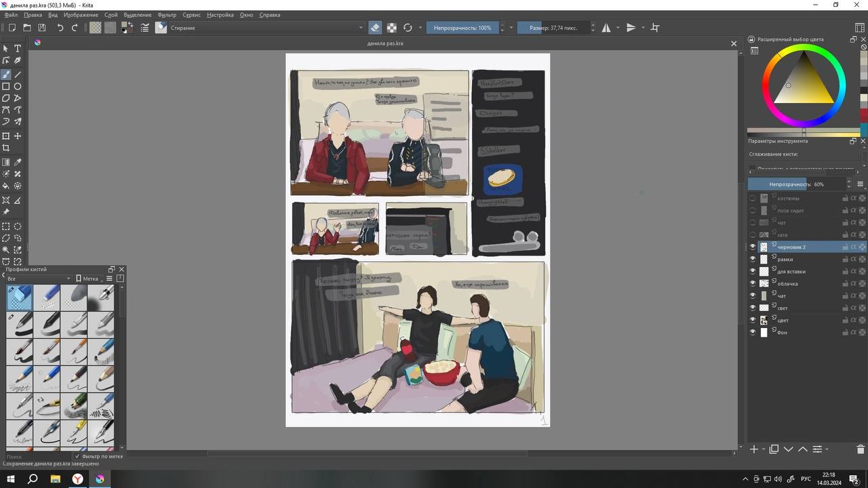Open a file with folder icon
The height and width of the screenshot is (488, 868).
click(27, 28)
